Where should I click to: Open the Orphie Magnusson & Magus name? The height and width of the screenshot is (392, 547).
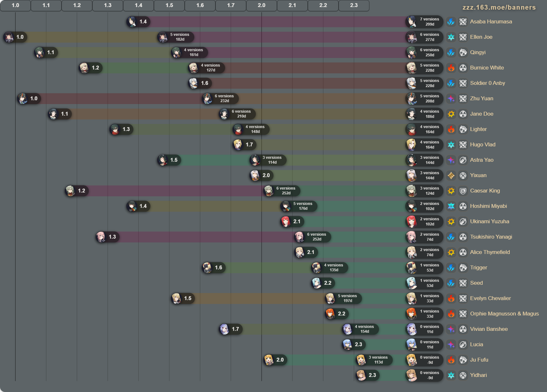504,314
